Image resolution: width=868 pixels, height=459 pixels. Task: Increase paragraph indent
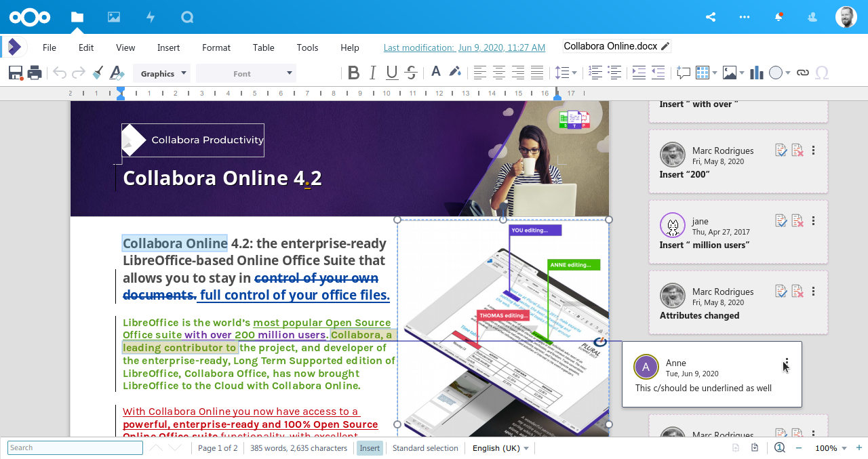click(x=639, y=73)
